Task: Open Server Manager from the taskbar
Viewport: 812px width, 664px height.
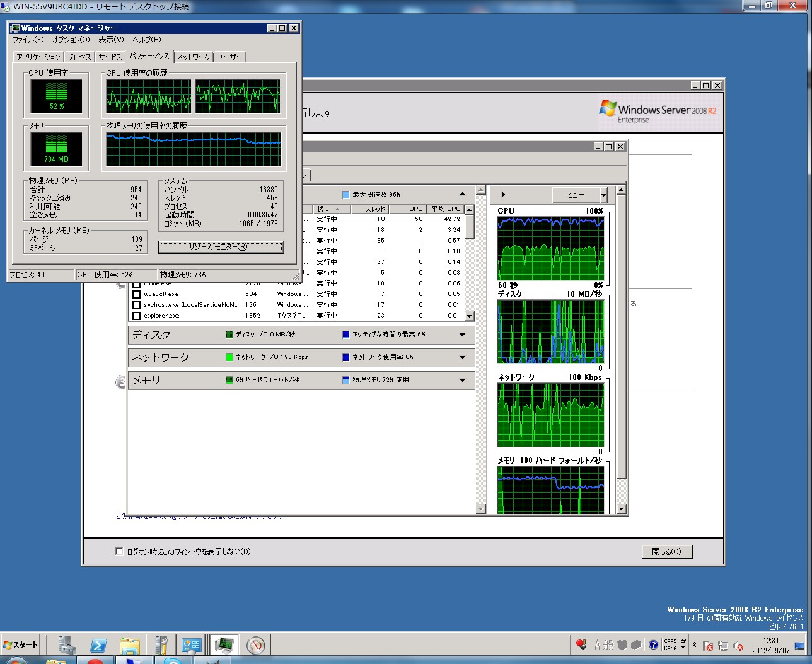Action: click(x=67, y=645)
